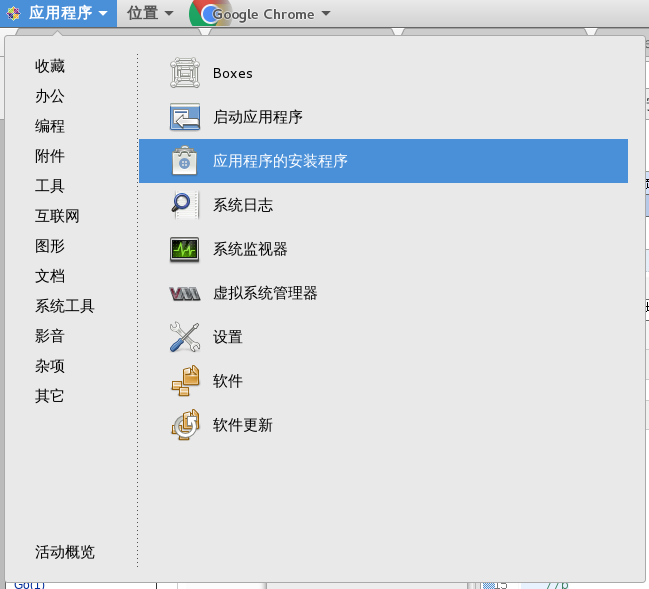Click the 软件更新 refresh icon
Image resolution: width=649 pixels, height=589 pixels.
[185, 425]
